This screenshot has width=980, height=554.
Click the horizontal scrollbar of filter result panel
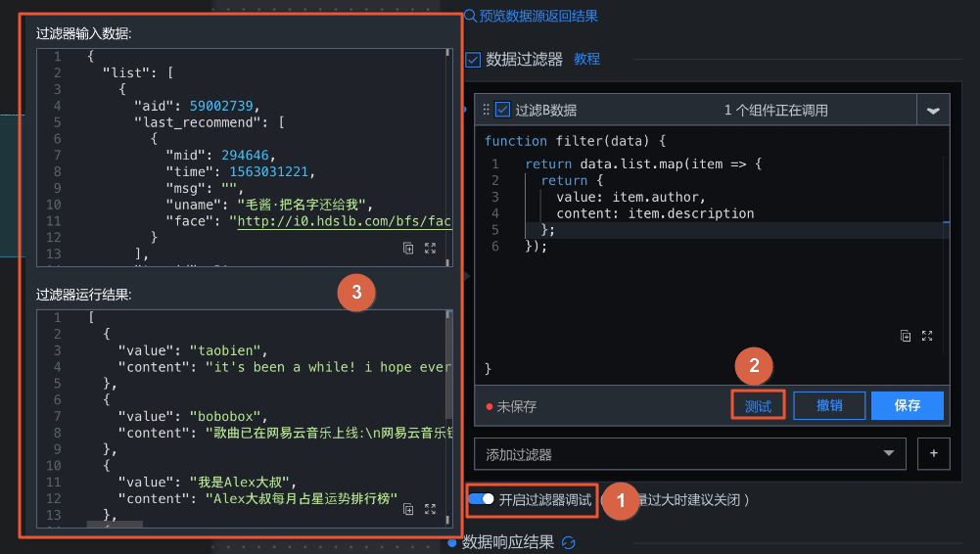115,524
